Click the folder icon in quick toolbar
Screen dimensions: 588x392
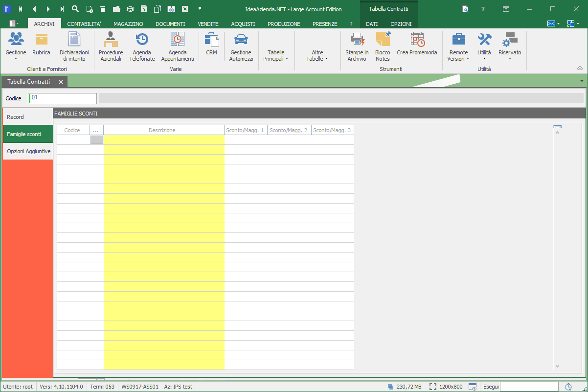[116, 9]
